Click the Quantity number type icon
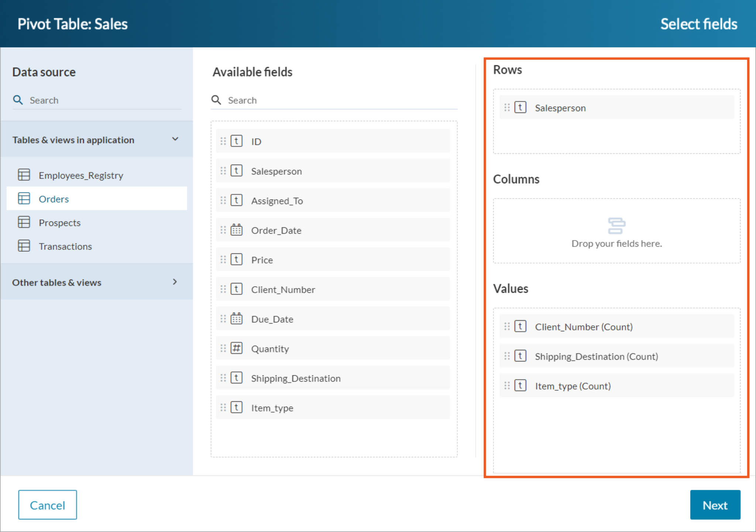The height and width of the screenshot is (532, 756). 236,348
